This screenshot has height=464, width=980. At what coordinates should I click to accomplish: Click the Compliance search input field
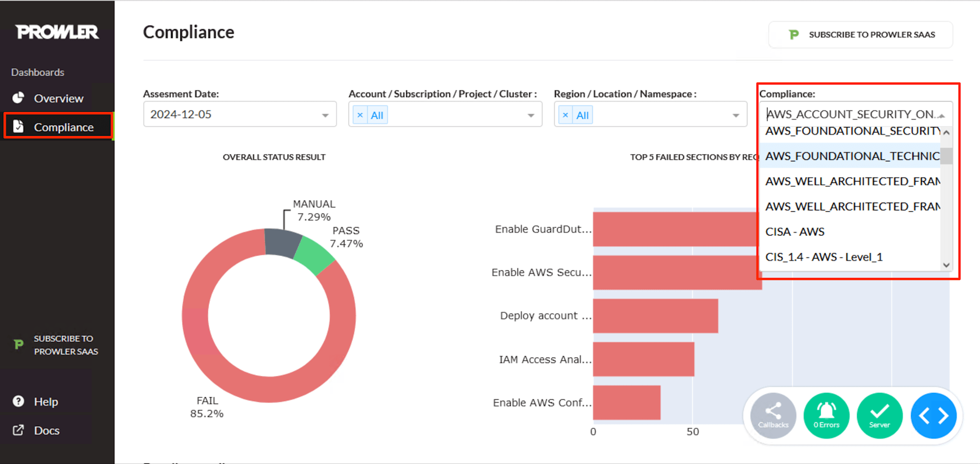[x=850, y=114]
